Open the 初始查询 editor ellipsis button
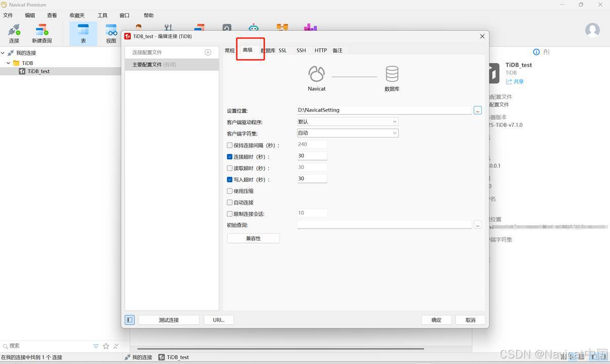610x364 pixels. [477, 225]
